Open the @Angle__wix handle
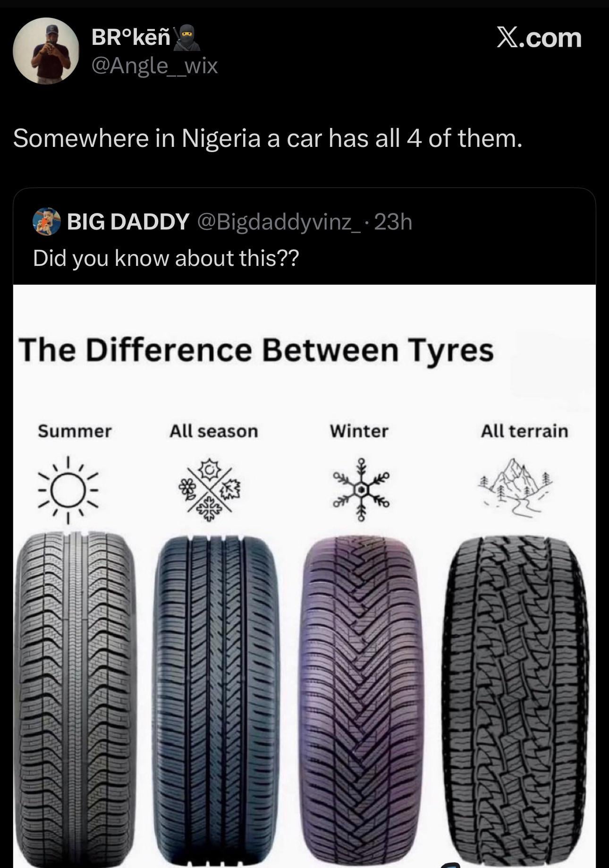 (154, 66)
